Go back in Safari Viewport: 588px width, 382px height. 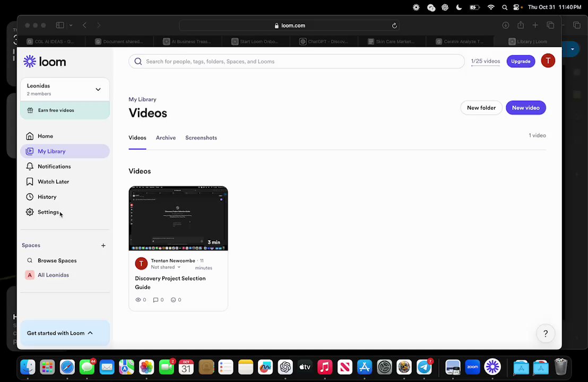coord(85,25)
